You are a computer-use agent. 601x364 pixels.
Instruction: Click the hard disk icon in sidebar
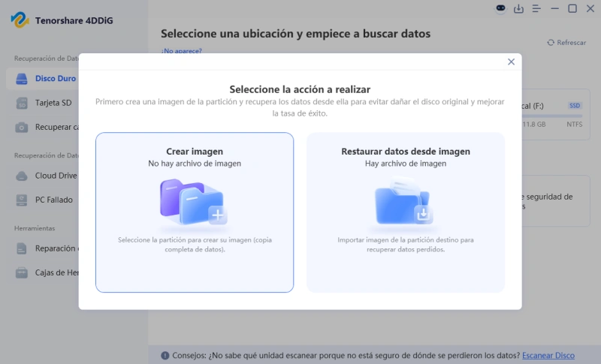[x=22, y=79]
